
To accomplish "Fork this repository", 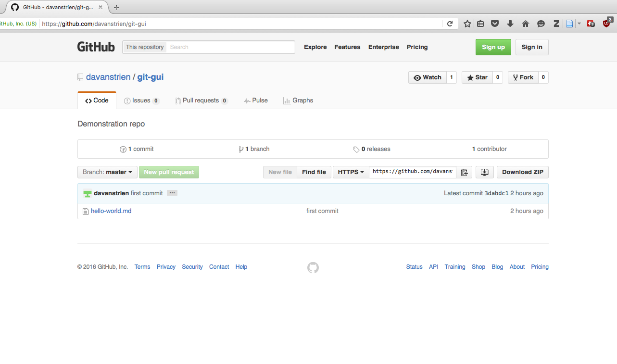I will pos(522,77).
